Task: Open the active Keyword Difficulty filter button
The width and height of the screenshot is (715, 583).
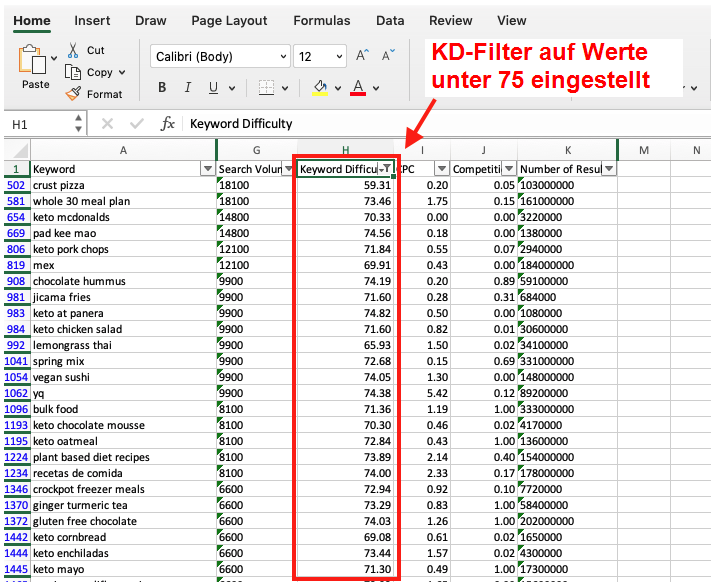Action: [386, 169]
